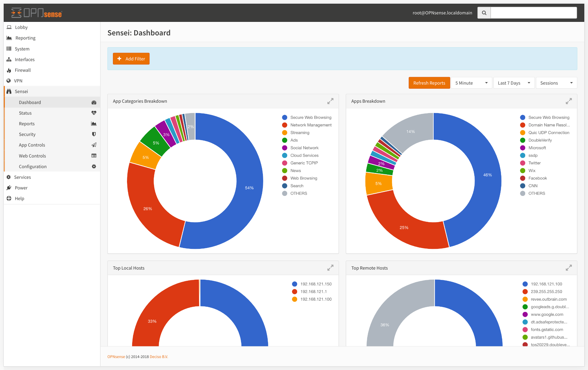Viewport: 588px width, 370px height.
Task: Open the System menu
Action: point(52,49)
